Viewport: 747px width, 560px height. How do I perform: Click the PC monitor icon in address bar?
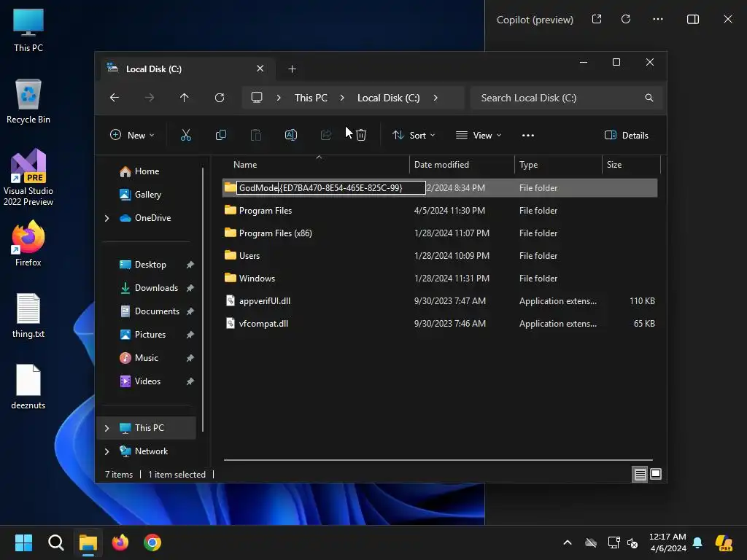(257, 98)
